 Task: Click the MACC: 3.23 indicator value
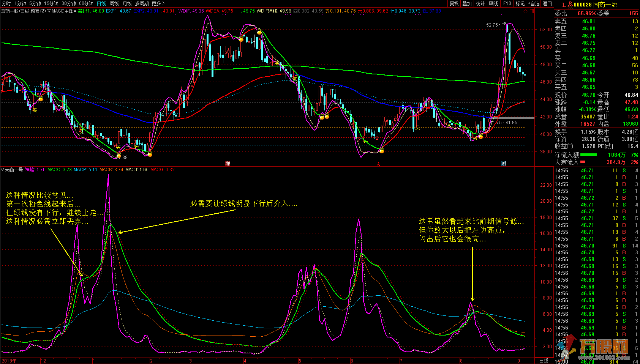(60, 170)
